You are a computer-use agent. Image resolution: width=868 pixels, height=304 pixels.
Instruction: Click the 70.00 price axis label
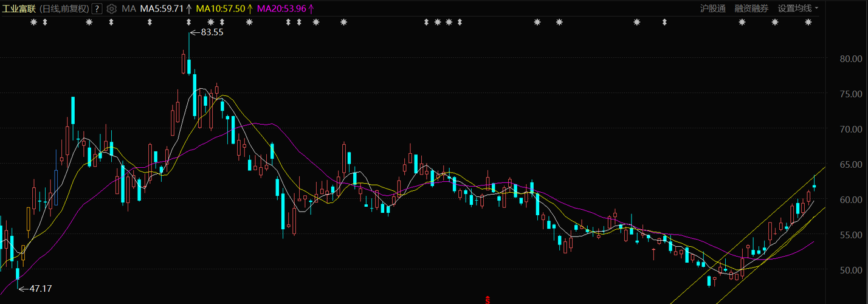point(850,130)
